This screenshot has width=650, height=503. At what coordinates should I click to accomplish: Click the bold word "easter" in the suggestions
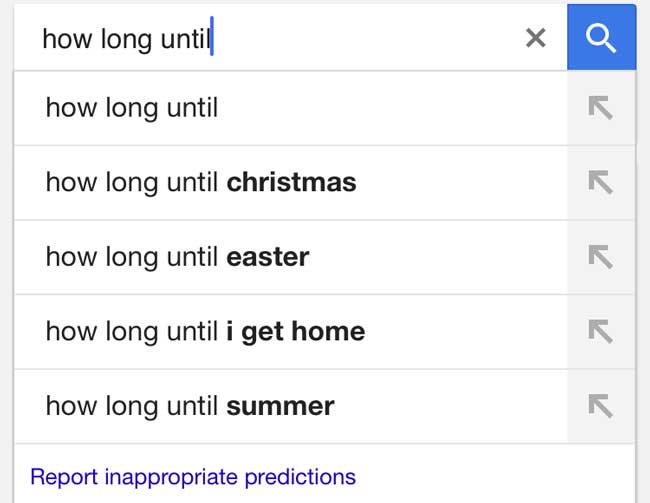pos(268,257)
